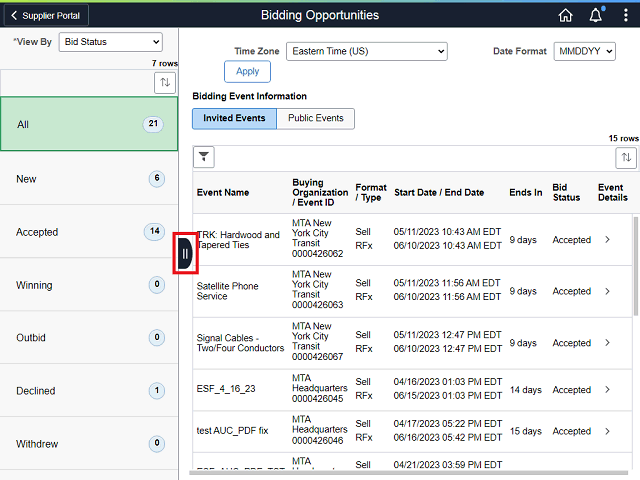640x480 pixels.
Task: Open details for Signal Cables event
Action: (x=607, y=343)
